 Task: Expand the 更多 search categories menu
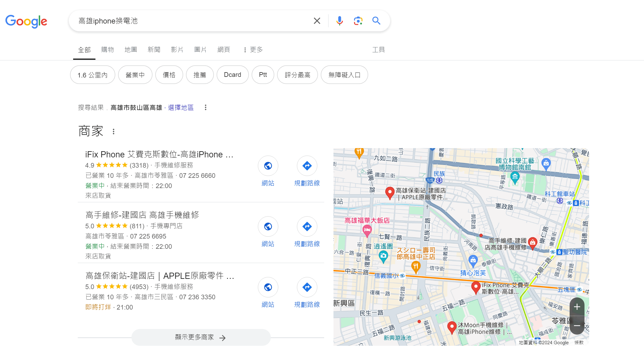pos(253,50)
